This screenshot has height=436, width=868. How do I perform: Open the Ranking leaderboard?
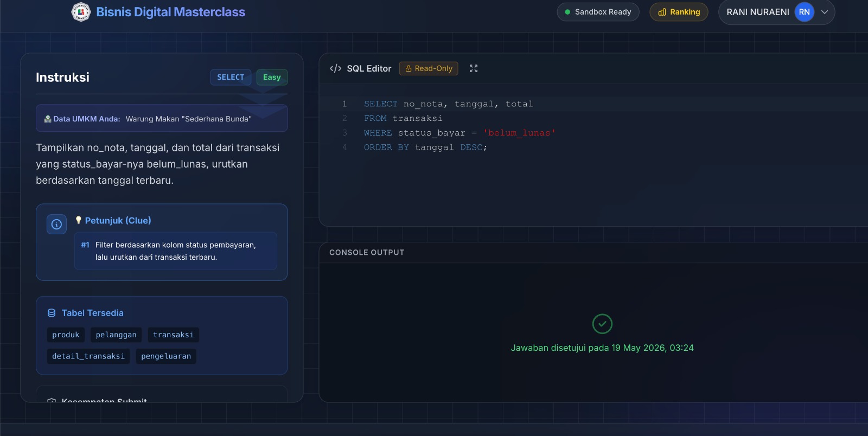679,12
